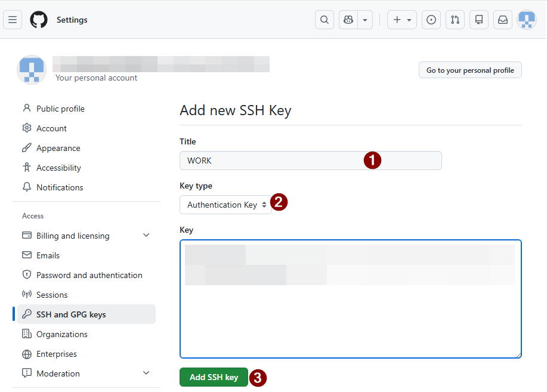The height and width of the screenshot is (392, 547).
Task: Open the issues icon in header
Action: pyautogui.click(x=431, y=20)
